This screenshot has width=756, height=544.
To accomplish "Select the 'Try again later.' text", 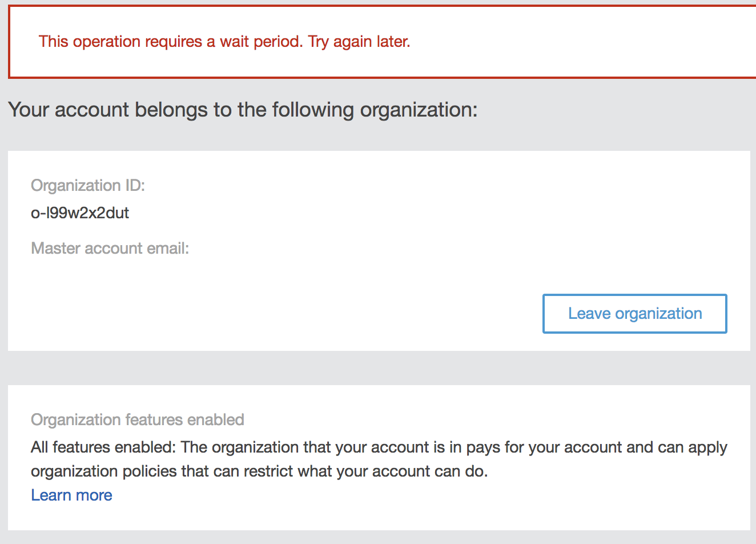I will tap(359, 42).
